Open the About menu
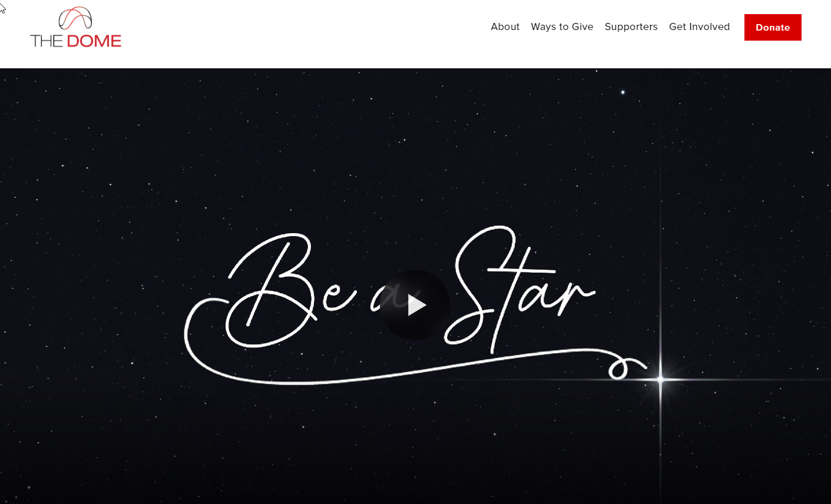This screenshot has width=831, height=504. pos(505,26)
